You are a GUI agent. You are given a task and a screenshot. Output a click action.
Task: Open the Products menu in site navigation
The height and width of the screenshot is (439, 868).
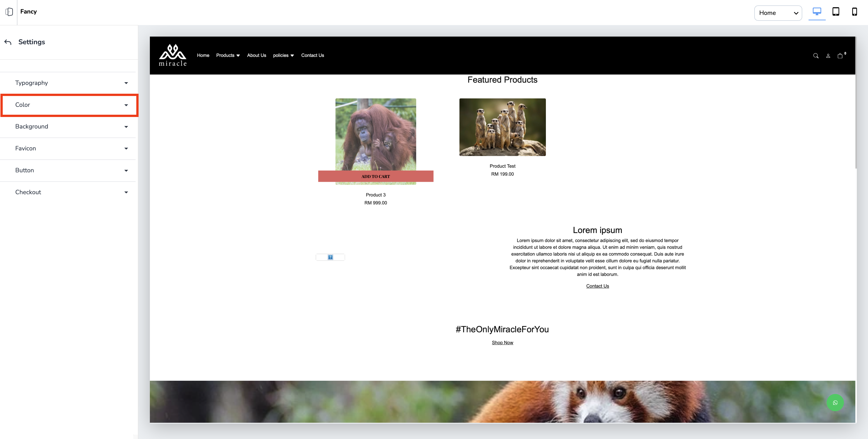[x=228, y=56]
